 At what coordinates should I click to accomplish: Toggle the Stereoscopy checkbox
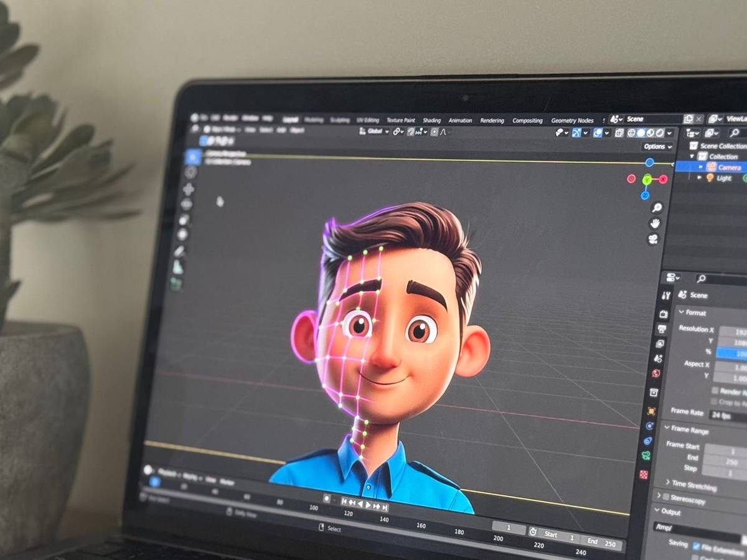pyautogui.click(x=666, y=497)
